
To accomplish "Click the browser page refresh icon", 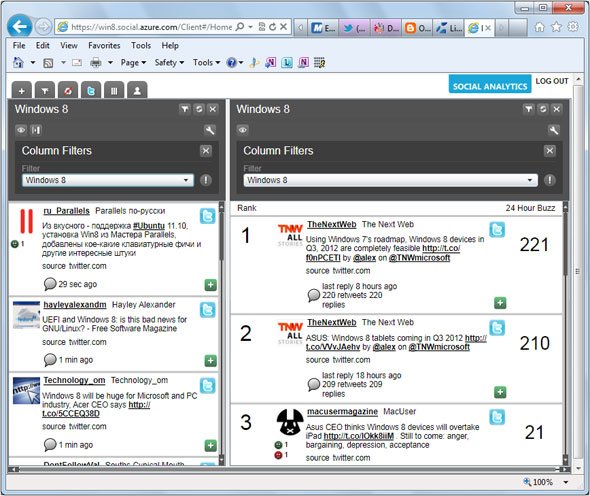I will pyautogui.click(x=272, y=27).
